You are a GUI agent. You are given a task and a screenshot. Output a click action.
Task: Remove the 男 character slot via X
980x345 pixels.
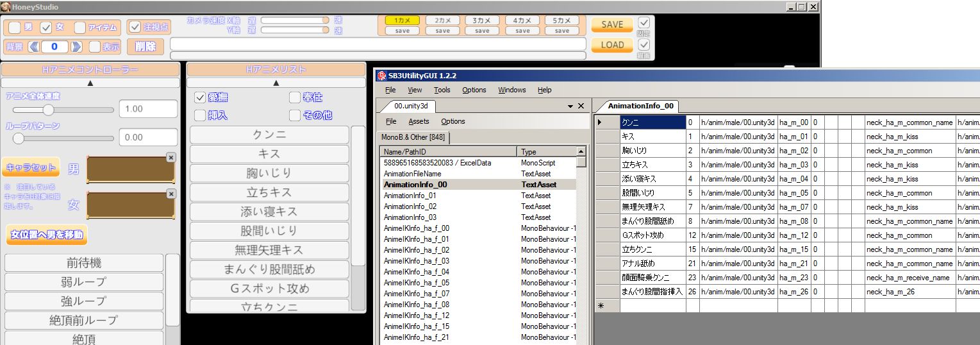pos(170,157)
